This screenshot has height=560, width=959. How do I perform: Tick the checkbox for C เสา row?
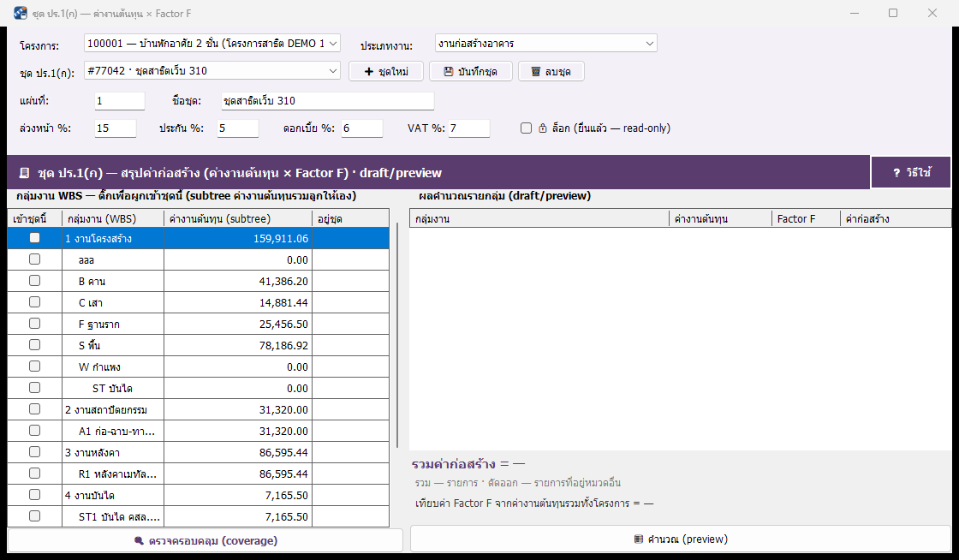click(35, 302)
